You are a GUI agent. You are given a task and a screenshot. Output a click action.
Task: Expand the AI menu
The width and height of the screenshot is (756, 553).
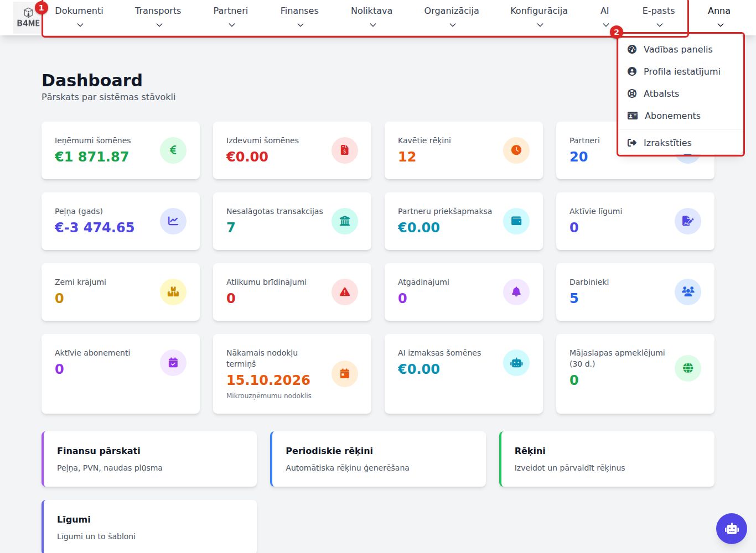(x=605, y=17)
